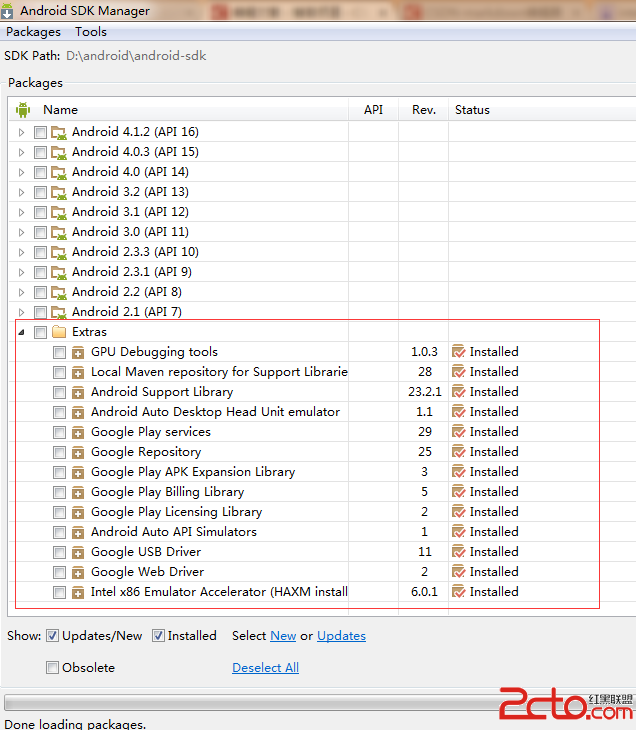Open the Tools menu
The height and width of the screenshot is (730, 636).
[x=91, y=32]
